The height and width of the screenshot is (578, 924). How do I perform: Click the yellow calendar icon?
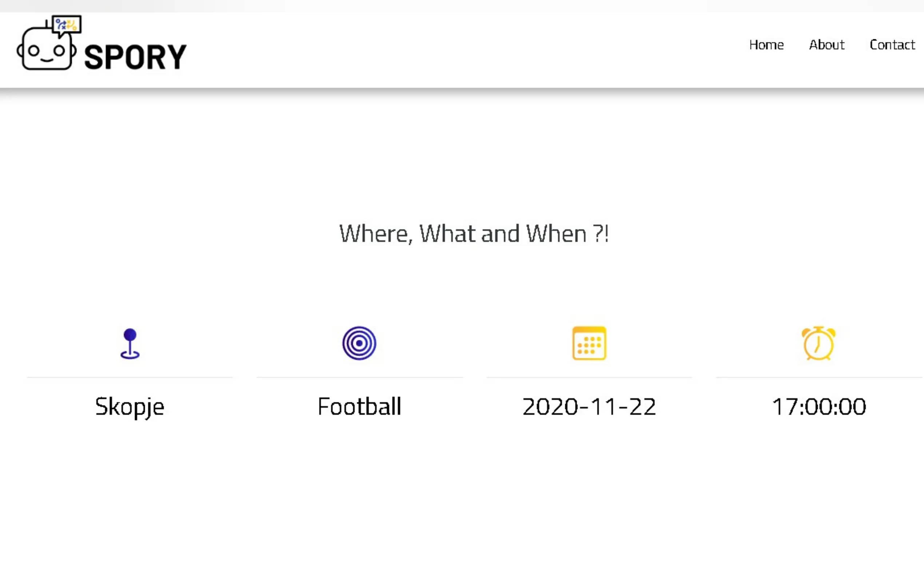coord(589,343)
